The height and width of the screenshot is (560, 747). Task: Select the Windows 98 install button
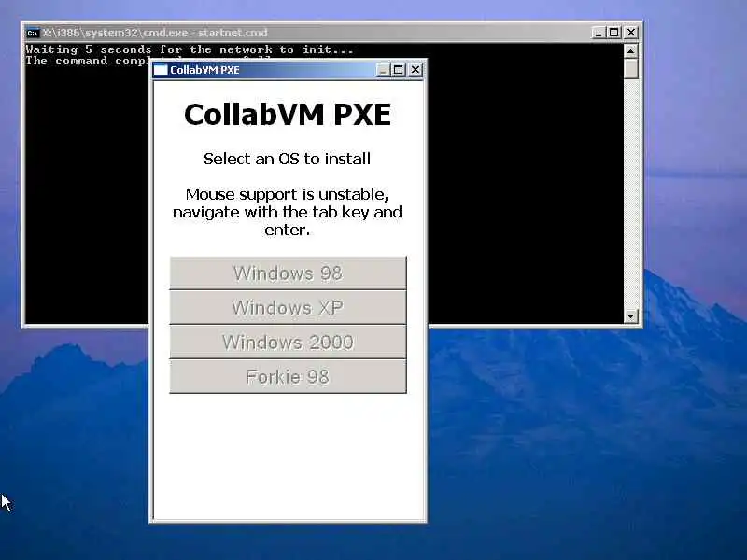click(x=288, y=273)
